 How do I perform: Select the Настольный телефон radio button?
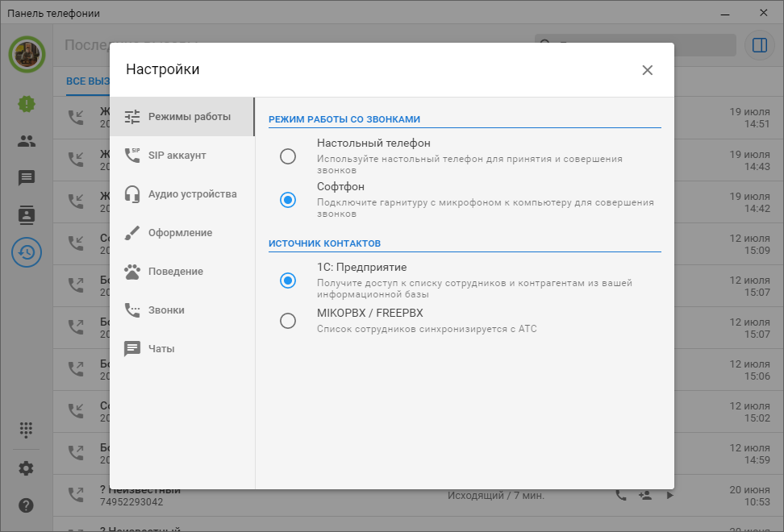tap(288, 156)
